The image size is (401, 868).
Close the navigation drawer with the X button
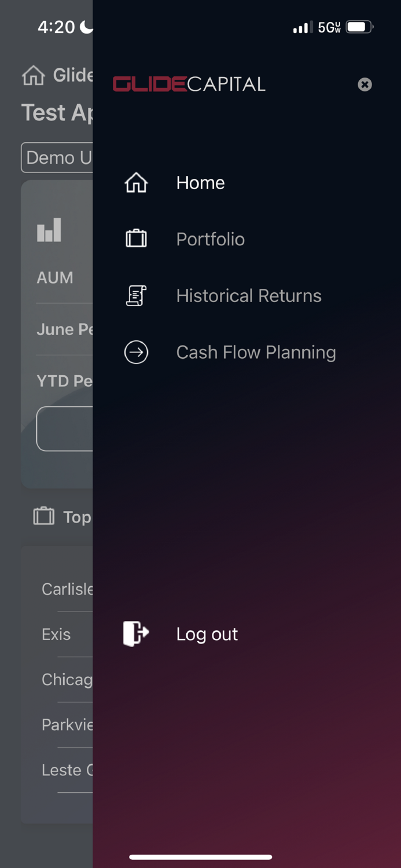click(x=365, y=84)
